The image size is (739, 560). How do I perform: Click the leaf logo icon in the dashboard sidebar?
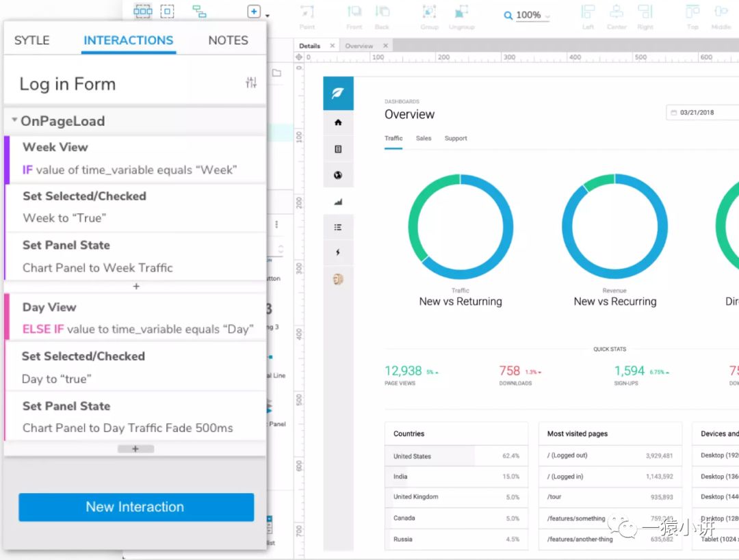[x=338, y=94]
